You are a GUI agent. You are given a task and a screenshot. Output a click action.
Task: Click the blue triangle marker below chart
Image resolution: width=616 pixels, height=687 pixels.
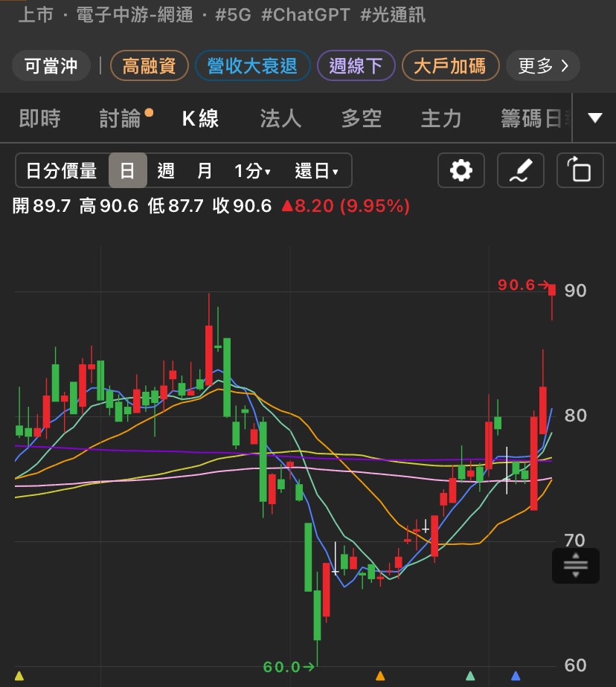coord(516,675)
